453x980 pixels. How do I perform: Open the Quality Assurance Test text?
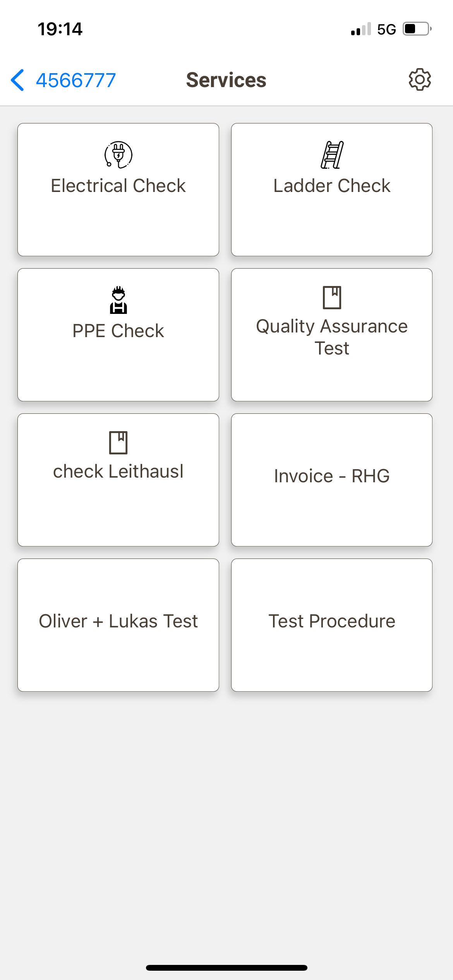pyautogui.click(x=332, y=337)
